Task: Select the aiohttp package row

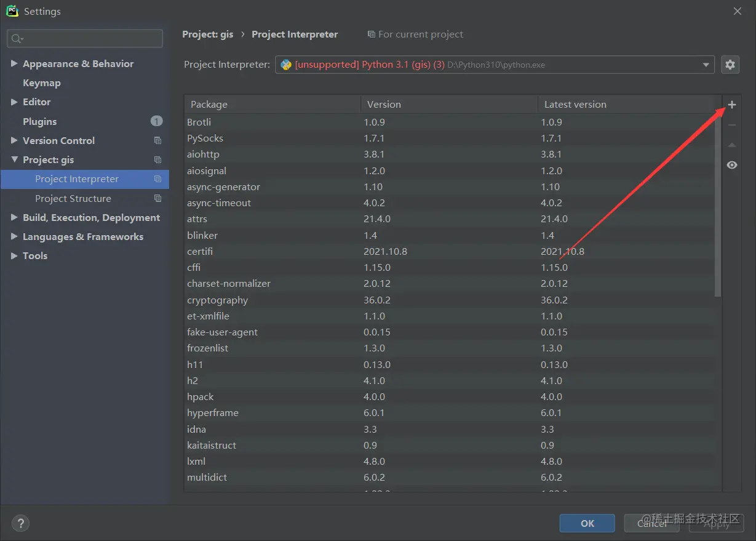Action: [x=449, y=154]
